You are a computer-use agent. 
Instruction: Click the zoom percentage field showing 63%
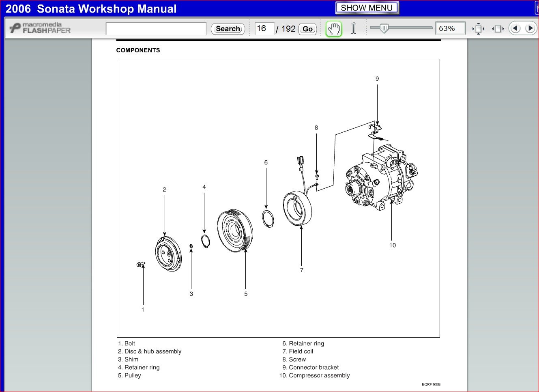[x=450, y=28]
